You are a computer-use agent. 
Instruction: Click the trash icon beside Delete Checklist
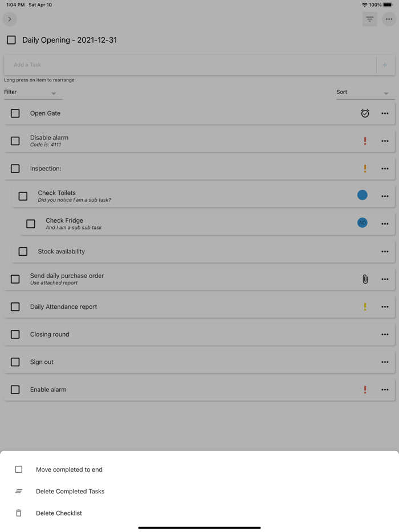point(18,513)
